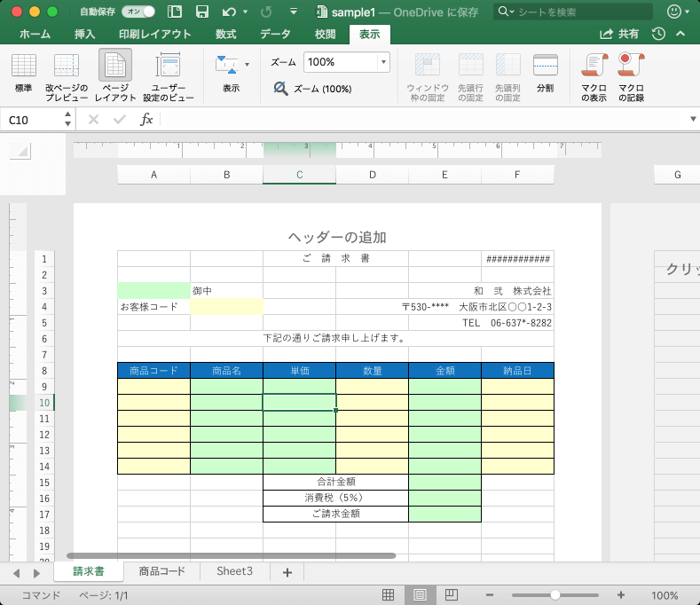The height and width of the screenshot is (605, 700).
Task: Click inside the zoom 100% input field
Action: tap(340, 62)
